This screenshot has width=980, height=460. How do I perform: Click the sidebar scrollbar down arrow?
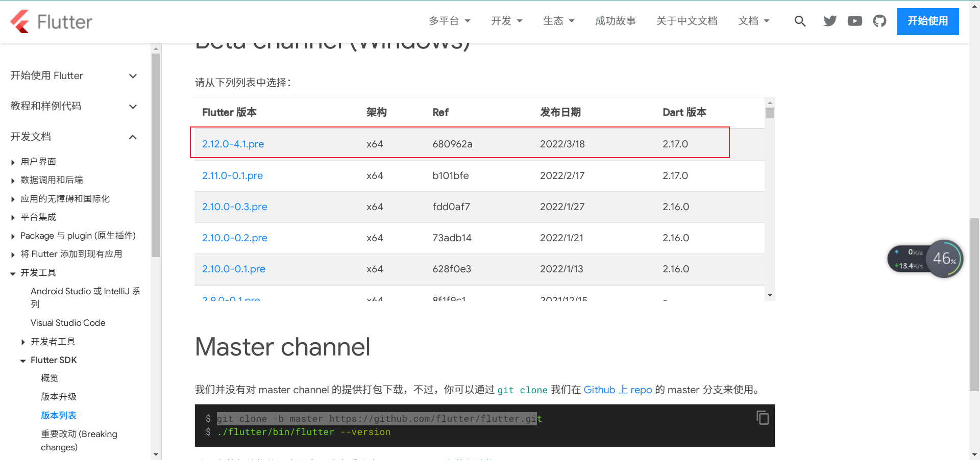point(156,454)
